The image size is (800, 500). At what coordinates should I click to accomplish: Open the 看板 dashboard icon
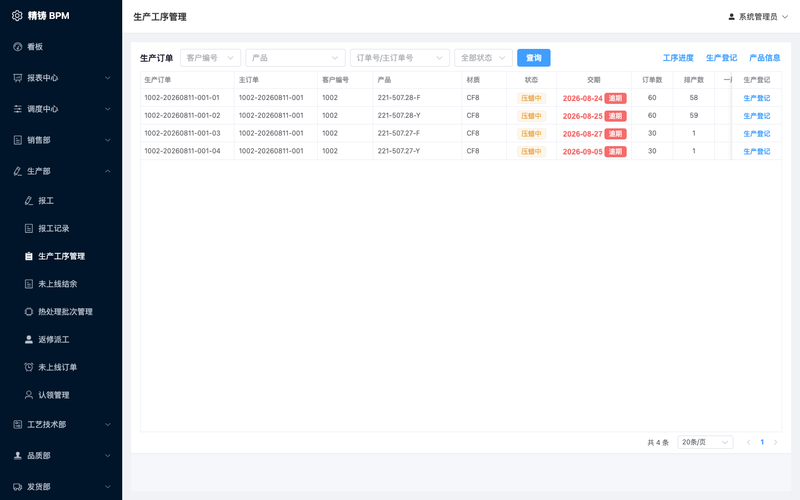point(17,47)
